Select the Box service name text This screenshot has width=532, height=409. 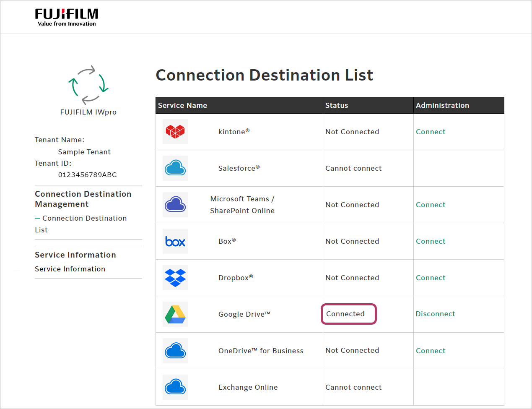click(227, 241)
